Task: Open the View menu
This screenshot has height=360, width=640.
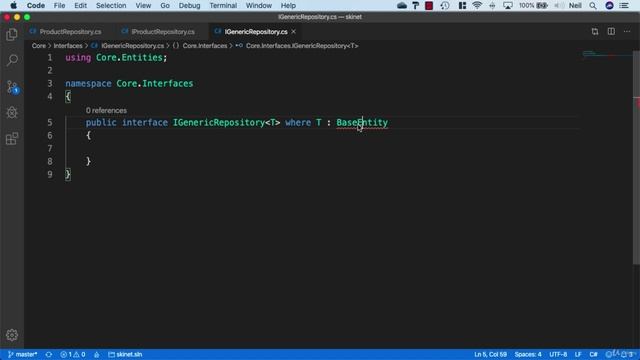Action: [x=143, y=5]
